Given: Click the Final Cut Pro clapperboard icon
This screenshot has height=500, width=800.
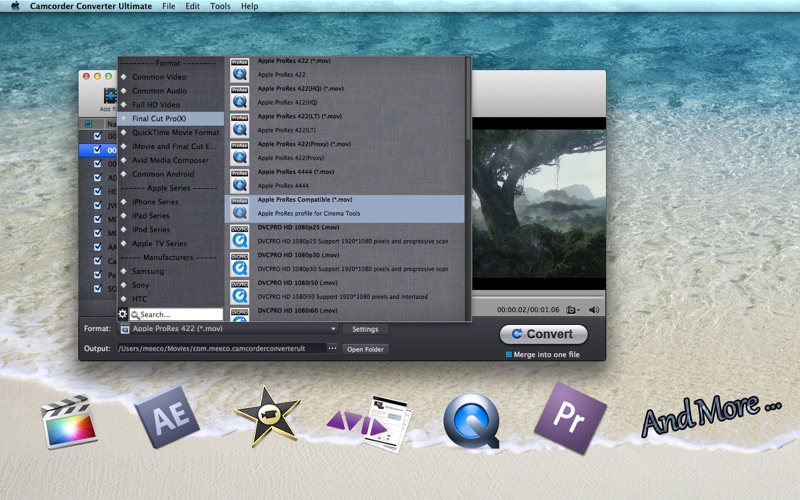Looking at the screenshot, I should click(x=68, y=421).
